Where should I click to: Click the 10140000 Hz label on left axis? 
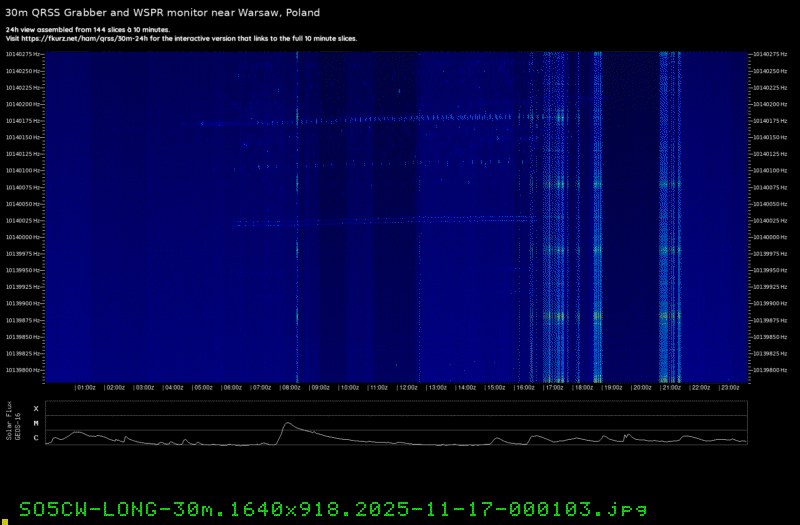click(x=24, y=237)
